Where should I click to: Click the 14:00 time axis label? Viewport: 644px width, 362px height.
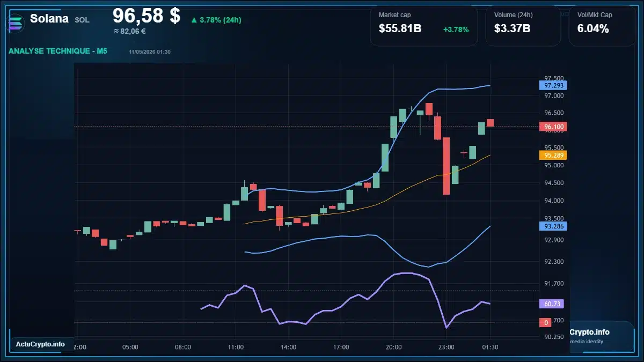288,347
